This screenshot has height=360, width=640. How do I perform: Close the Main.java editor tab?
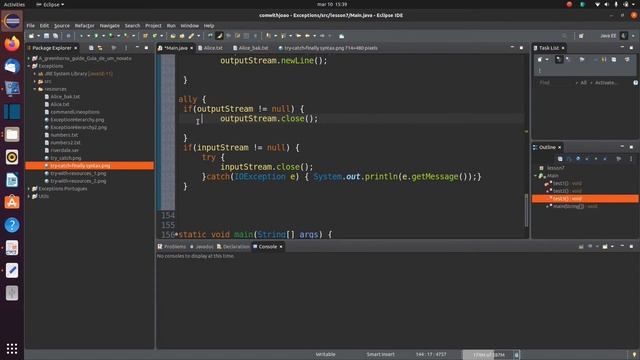(x=191, y=48)
